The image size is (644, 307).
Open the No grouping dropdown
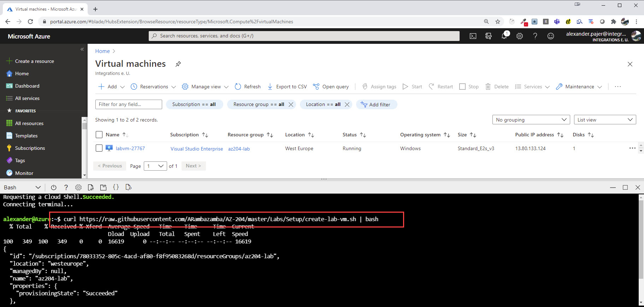531,120
